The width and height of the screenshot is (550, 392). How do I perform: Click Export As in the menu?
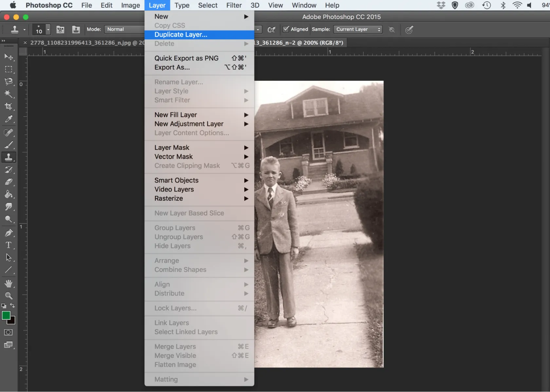(x=172, y=67)
